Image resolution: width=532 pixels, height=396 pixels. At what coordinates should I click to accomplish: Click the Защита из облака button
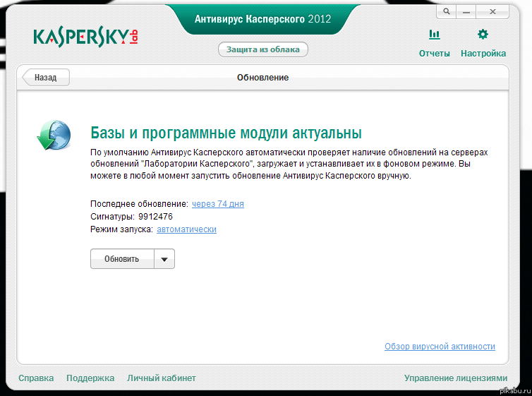tap(263, 49)
